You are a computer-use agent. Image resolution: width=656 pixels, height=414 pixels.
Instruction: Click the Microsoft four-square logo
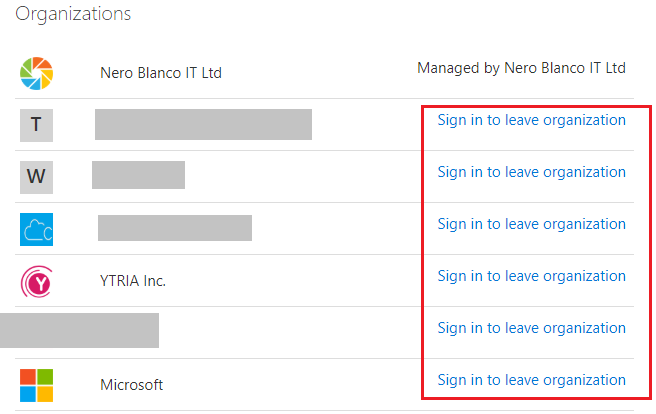[36, 385]
